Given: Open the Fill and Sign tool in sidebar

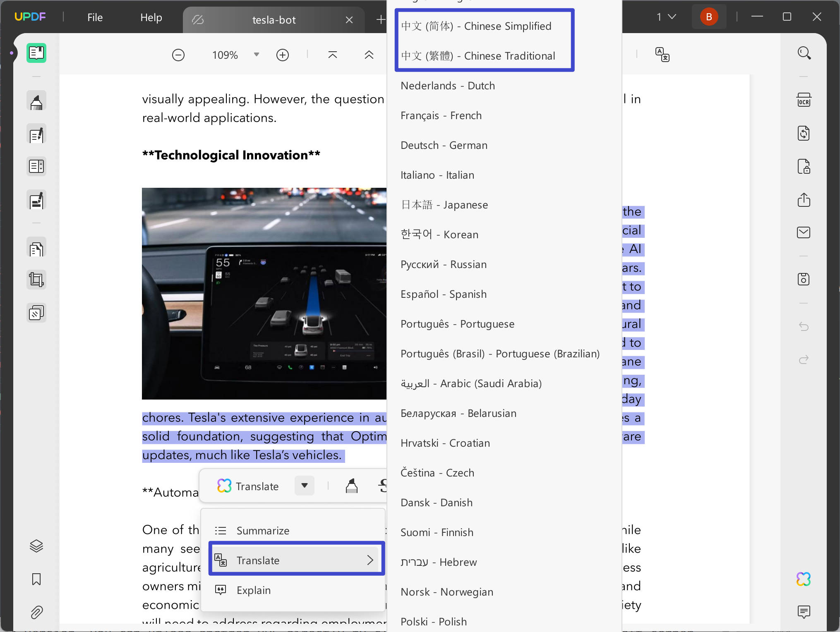Looking at the screenshot, I should click(x=36, y=201).
